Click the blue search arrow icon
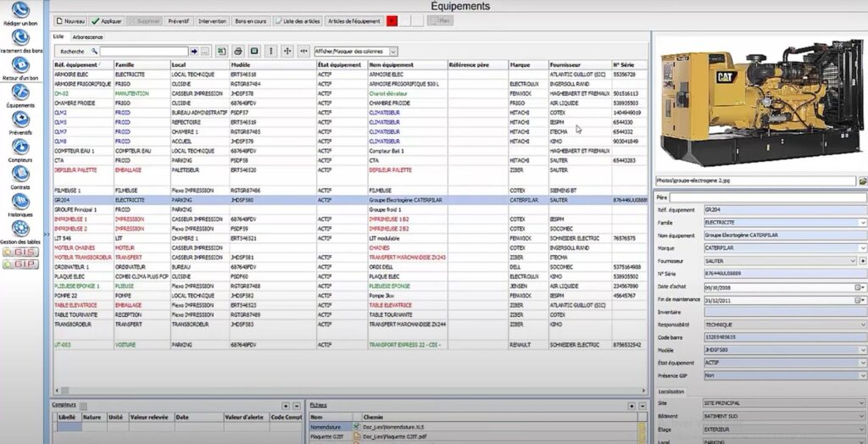868x444 pixels. coord(194,51)
